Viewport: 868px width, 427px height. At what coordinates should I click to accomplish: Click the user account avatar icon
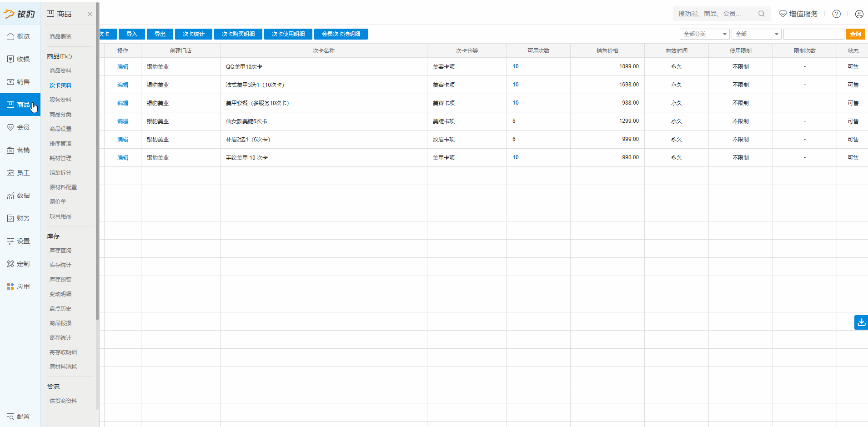point(859,14)
